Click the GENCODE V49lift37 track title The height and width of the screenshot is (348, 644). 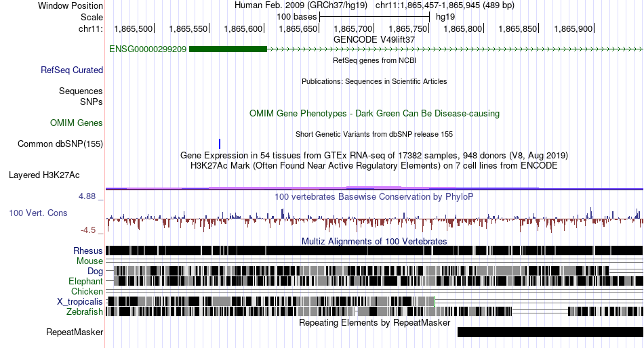[x=374, y=40]
